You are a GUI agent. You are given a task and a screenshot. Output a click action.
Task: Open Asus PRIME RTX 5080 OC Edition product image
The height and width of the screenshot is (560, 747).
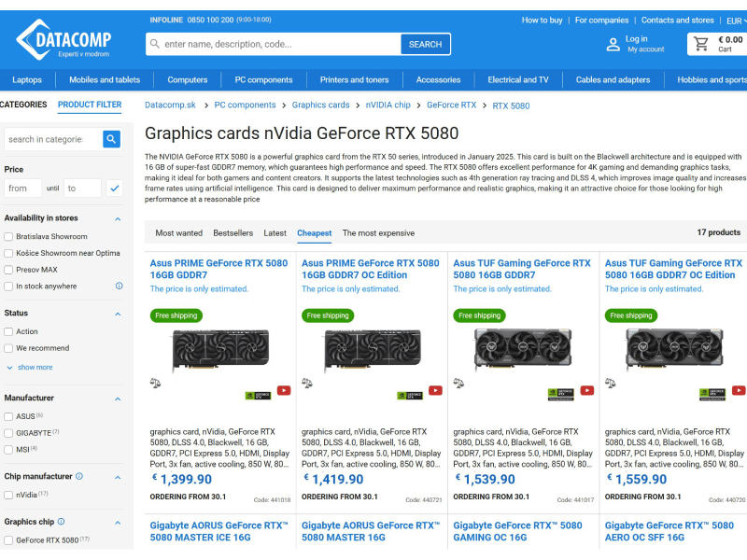tap(373, 349)
